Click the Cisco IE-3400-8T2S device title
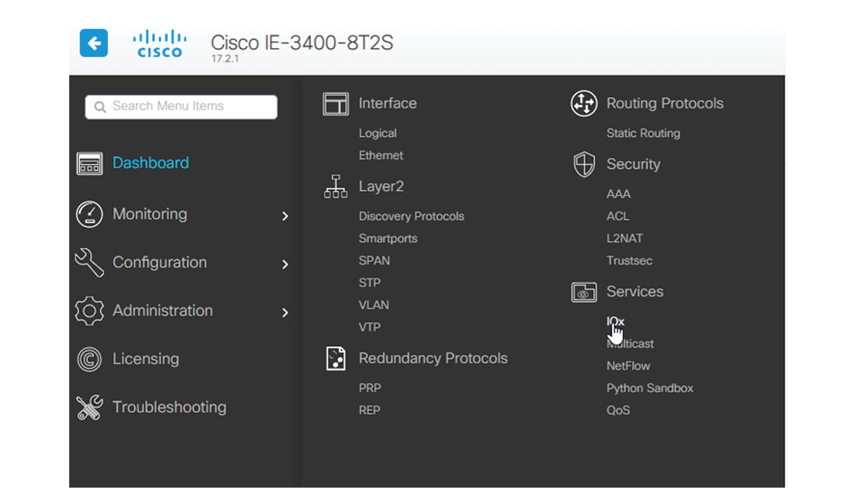 (302, 42)
